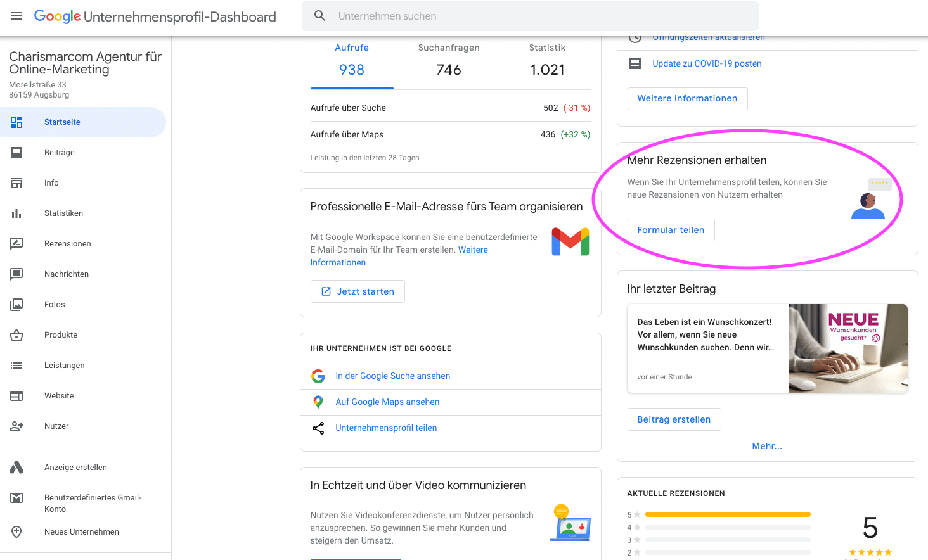Click the 3-star rating bar
The height and width of the screenshot is (560, 928).
click(728, 540)
